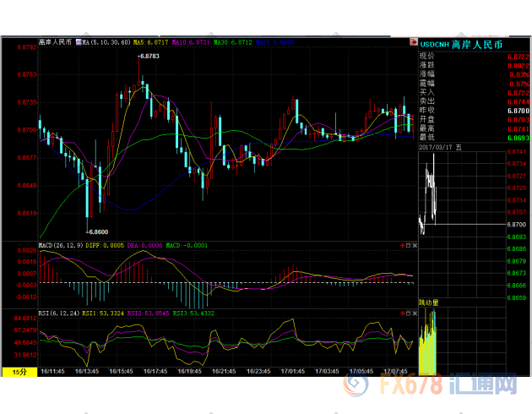Click the 16/21:45 time axis label

point(223,371)
